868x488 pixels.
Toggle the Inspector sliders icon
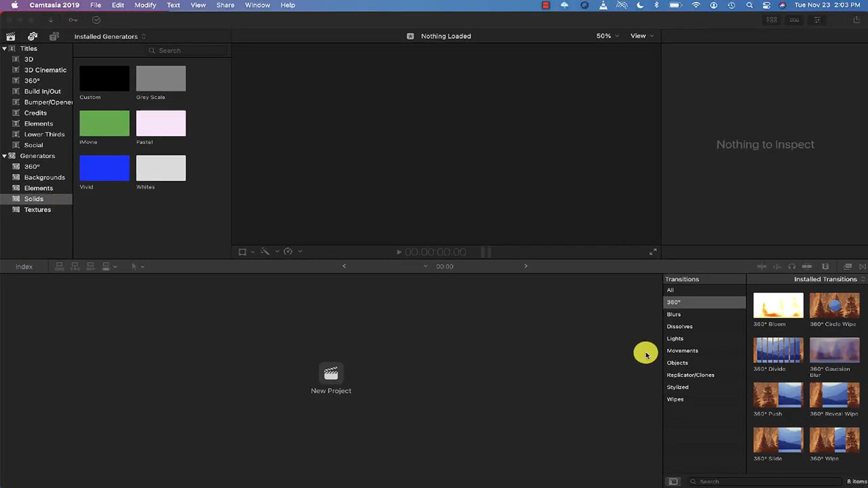817,20
